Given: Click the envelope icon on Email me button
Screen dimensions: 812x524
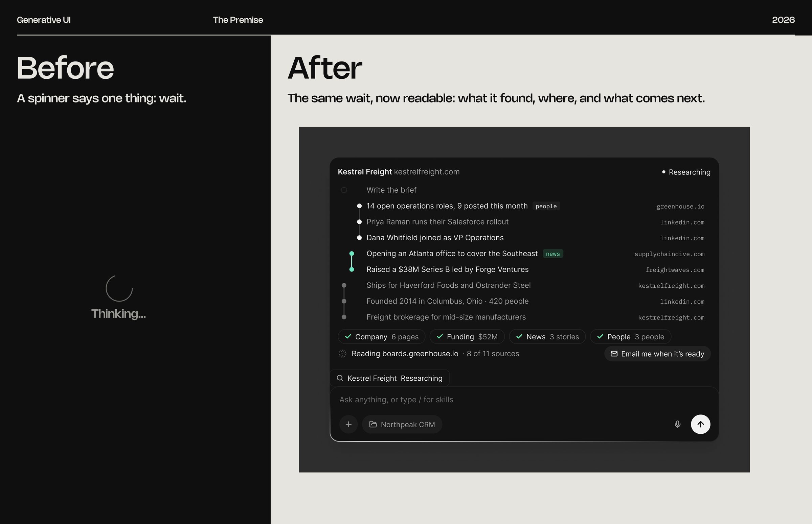Looking at the screenshot, I should 614,354.
